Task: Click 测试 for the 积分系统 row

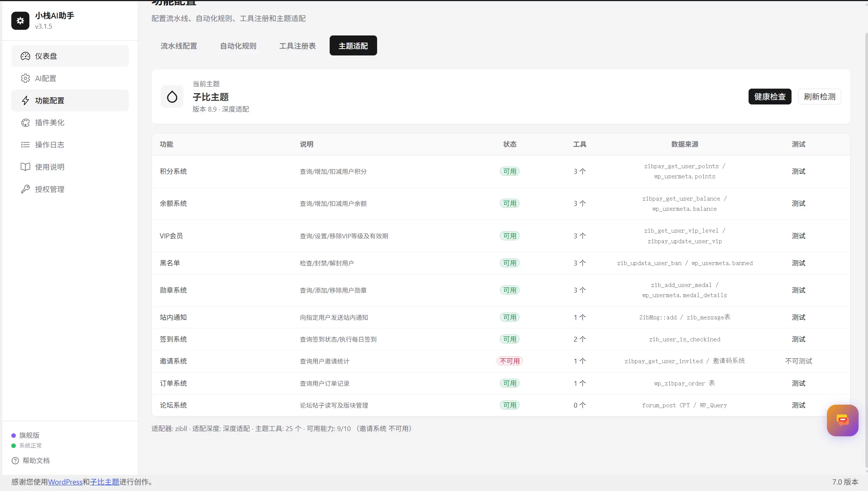Action: point(798,171)
